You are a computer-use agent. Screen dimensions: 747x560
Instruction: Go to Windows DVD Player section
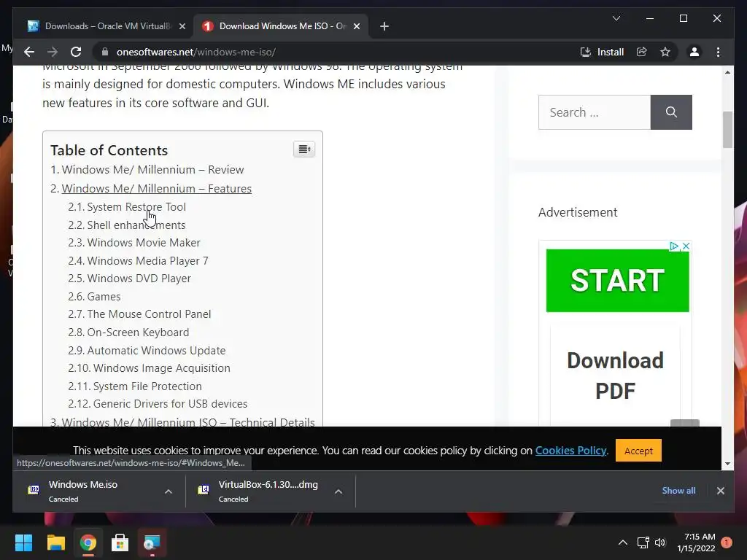(x=139, y=278)
